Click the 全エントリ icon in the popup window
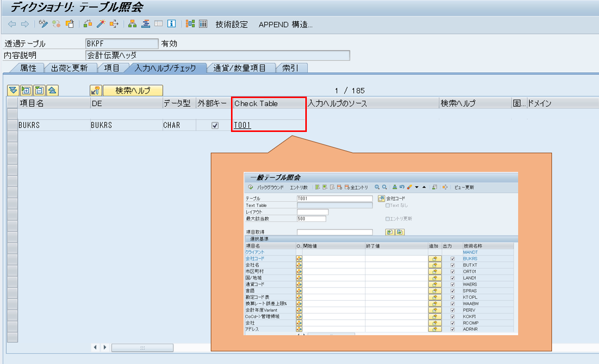Viewport: 599px width, 364px height. pyautogui.click(x=347, y=187)
